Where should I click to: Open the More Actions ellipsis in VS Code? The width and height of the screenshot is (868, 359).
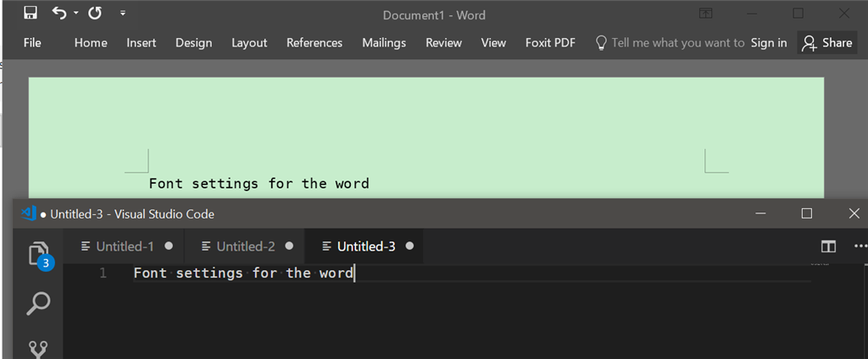pyautogui.click(x=861, y=246)
